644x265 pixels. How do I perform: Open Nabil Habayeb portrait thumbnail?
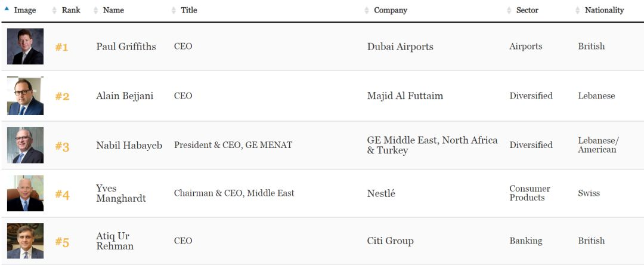tap(25, 145)
